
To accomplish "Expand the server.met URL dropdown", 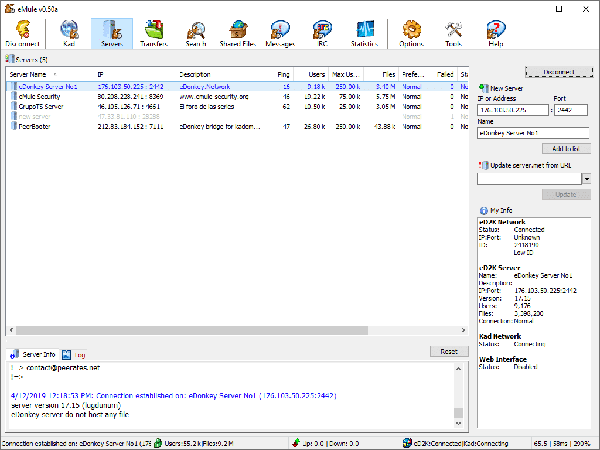I will pos(587,178).
